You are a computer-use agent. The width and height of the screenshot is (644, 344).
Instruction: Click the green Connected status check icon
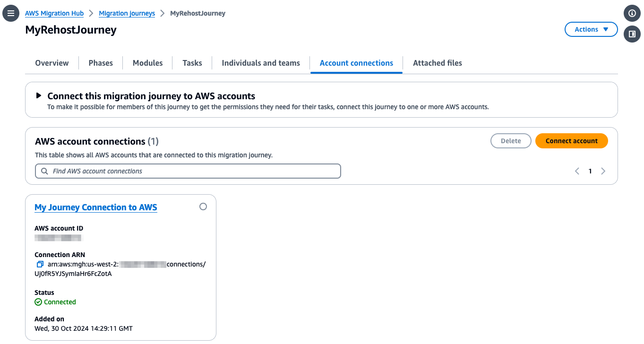click(x=38, y=302)
